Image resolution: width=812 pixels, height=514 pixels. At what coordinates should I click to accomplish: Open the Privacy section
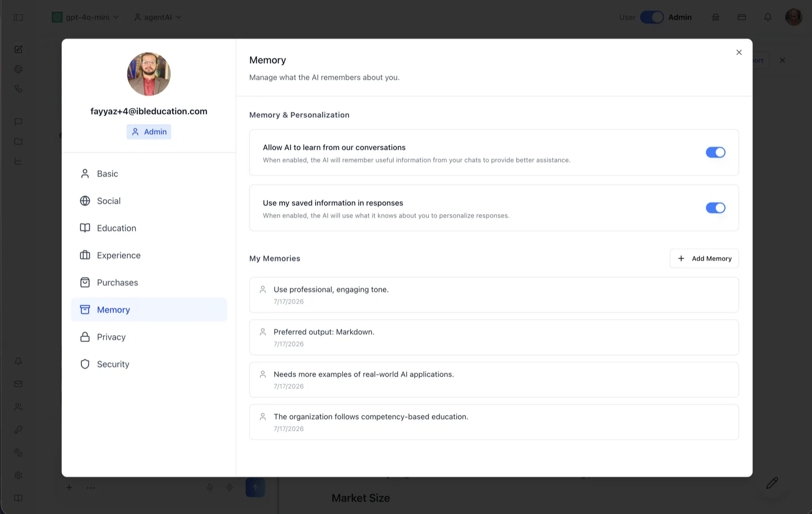pyautogui.click(x=149, y=337)
